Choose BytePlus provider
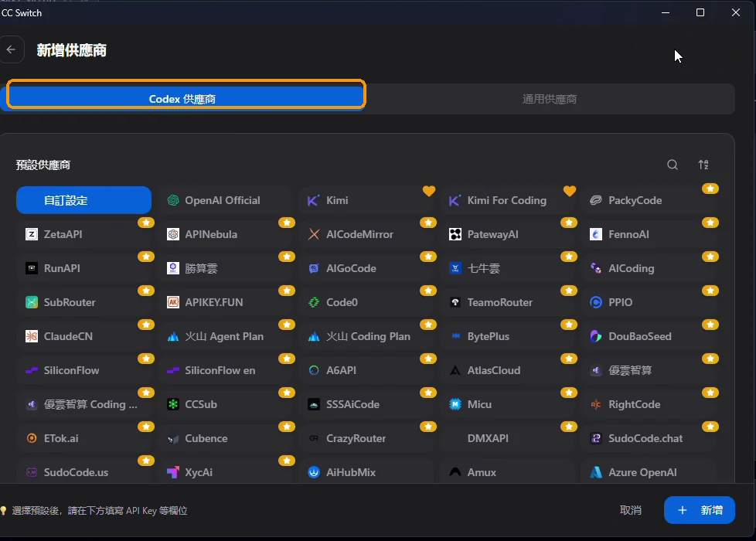Viewport: 756px width, 541px height. coord(507,336)
